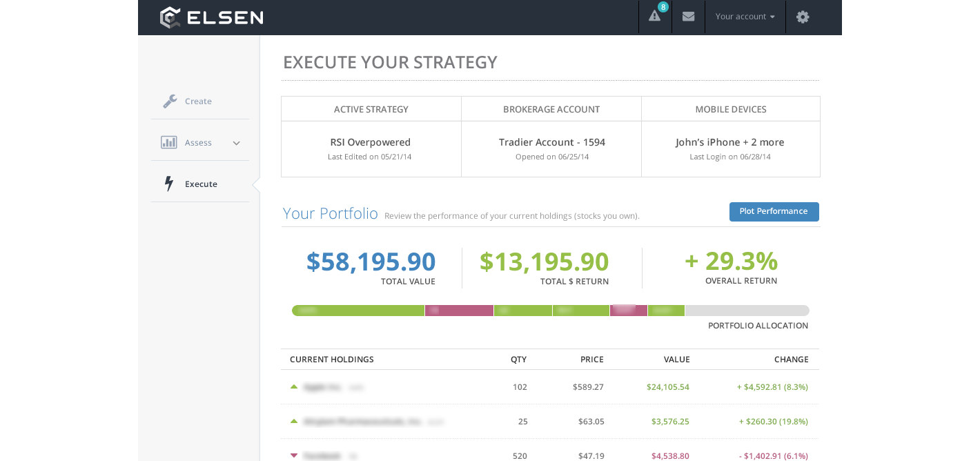Click the $3,576.25 value cell
This screenshot has width=980, height=461.
pyautogui.click(x=670, y=422)
